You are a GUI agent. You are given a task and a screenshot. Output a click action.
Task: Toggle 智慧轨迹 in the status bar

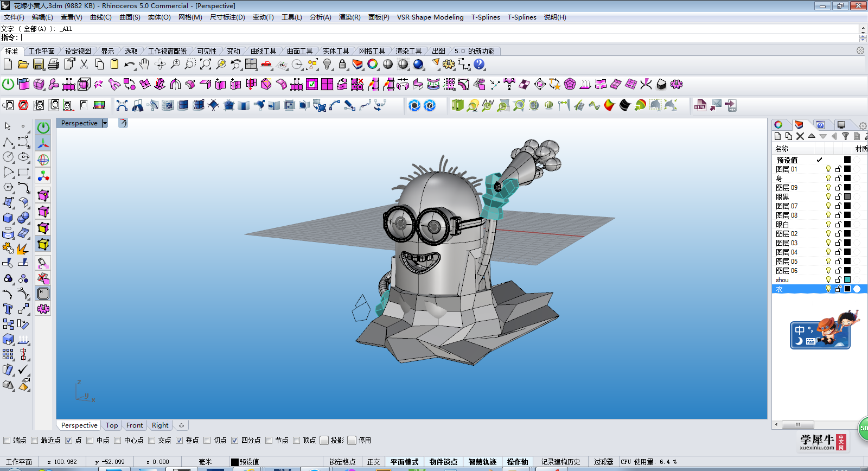(x=482, y=462)
